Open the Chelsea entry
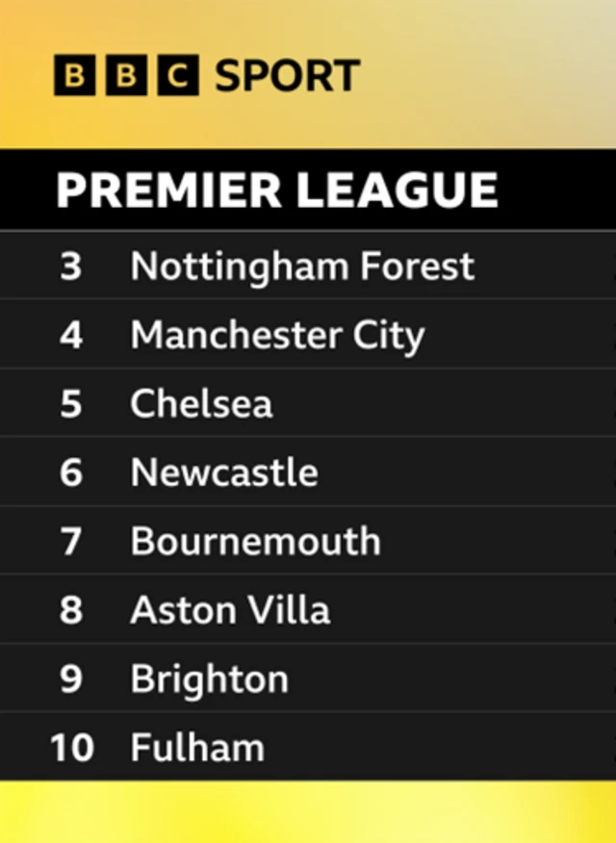Viewport: 616px width, 843px height. click(x=201, y=403)
